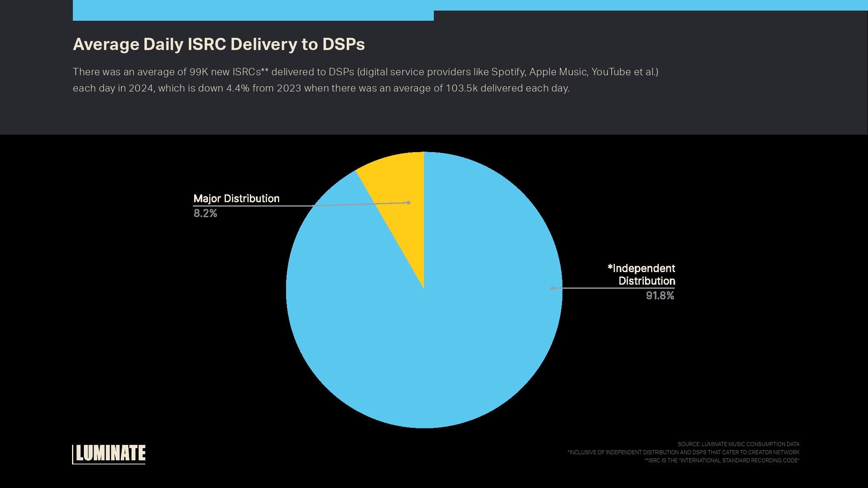Click the 8.2% value label
Image resolution: width=868 pixels, height=488 pixels.
click(205, 213)
